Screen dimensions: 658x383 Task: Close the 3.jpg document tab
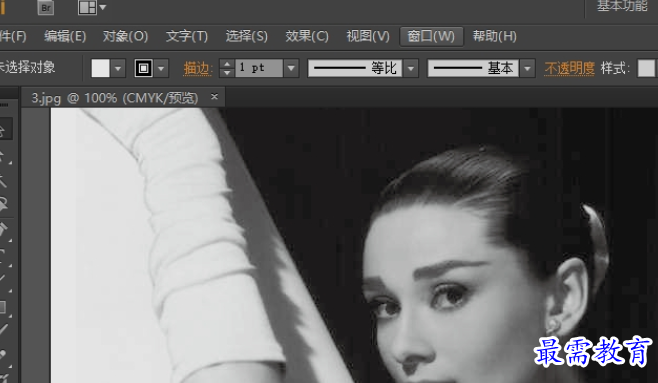pos(214,96)
